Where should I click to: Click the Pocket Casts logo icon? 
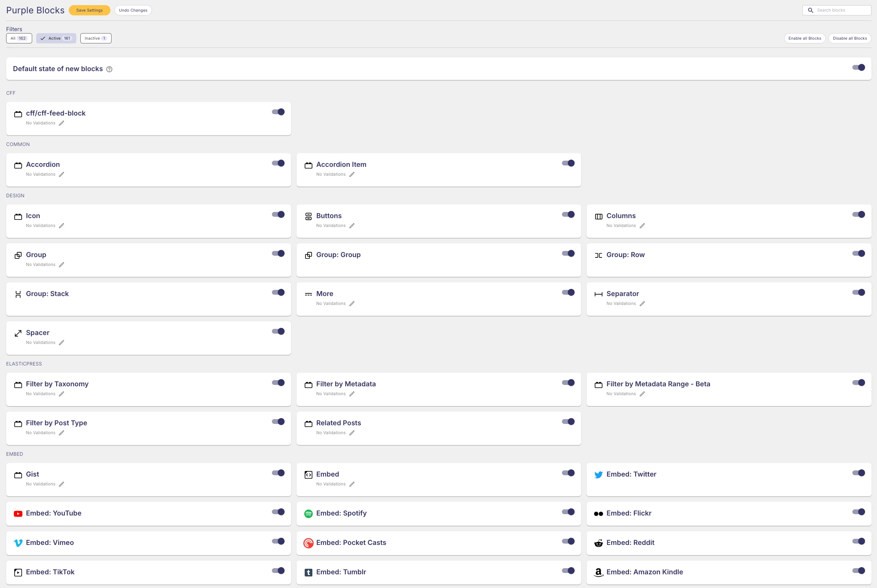point(308,543)
